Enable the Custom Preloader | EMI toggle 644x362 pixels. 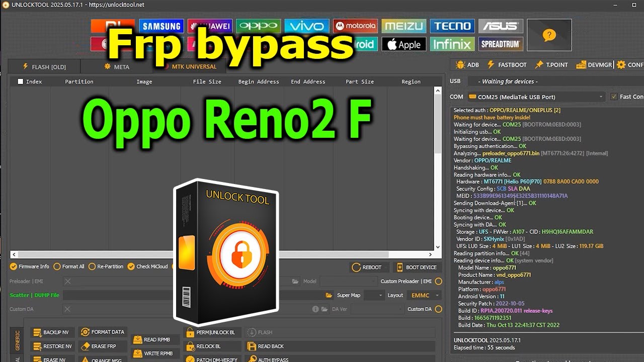tap(439, 282)
